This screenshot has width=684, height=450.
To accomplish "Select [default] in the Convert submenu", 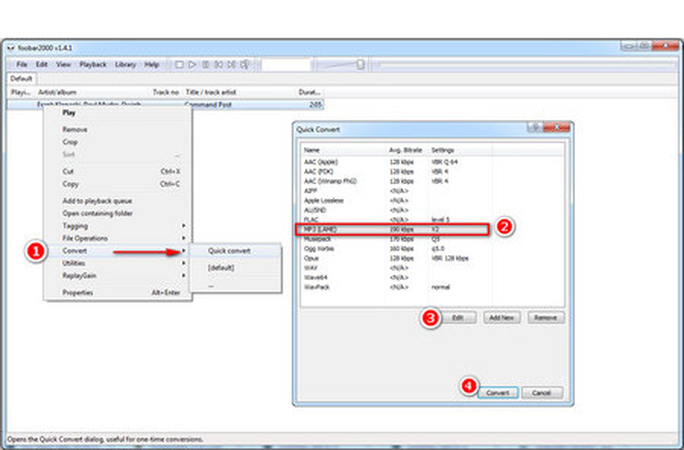I will coord(236,268).
